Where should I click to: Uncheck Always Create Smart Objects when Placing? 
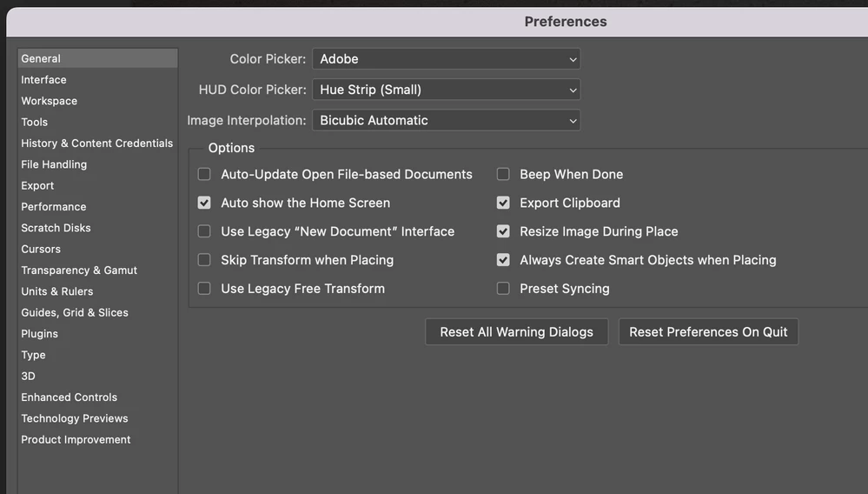503,260
